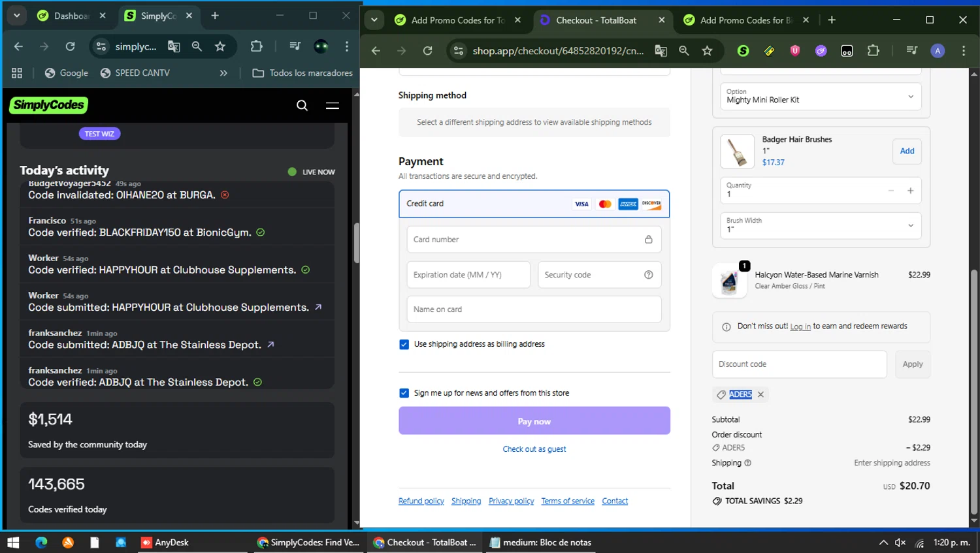Open Extensions puzzle icon in SimplyCodes window
The image size is (980, 553).
tap(256, 46)
